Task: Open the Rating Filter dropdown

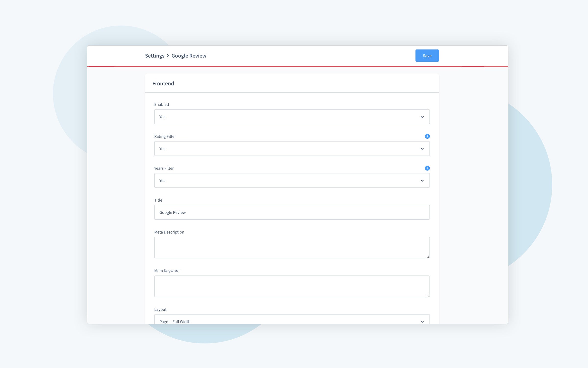Action: pyautogui.click(x=292, y=149)
